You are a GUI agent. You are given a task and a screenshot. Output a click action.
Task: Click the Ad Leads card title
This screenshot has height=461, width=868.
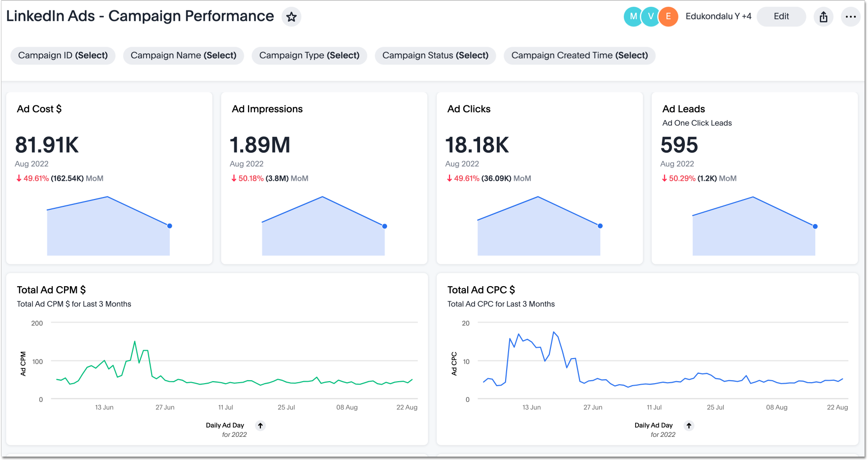point(683,109)
